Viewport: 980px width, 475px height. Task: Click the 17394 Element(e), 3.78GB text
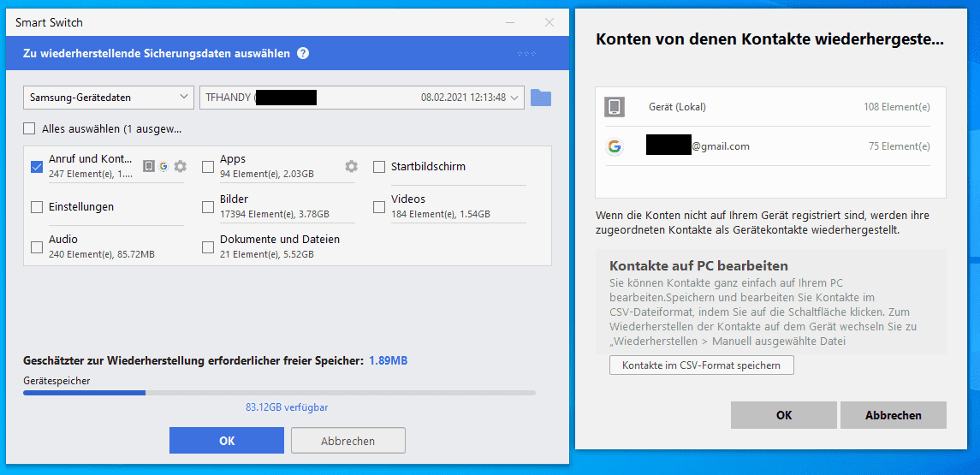(275, 214)
